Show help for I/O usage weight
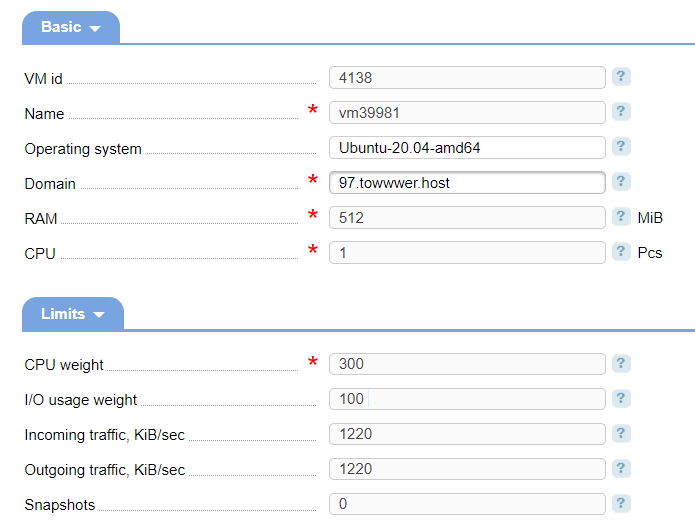Viewport: 695px width, 532px height. [621, 398]
